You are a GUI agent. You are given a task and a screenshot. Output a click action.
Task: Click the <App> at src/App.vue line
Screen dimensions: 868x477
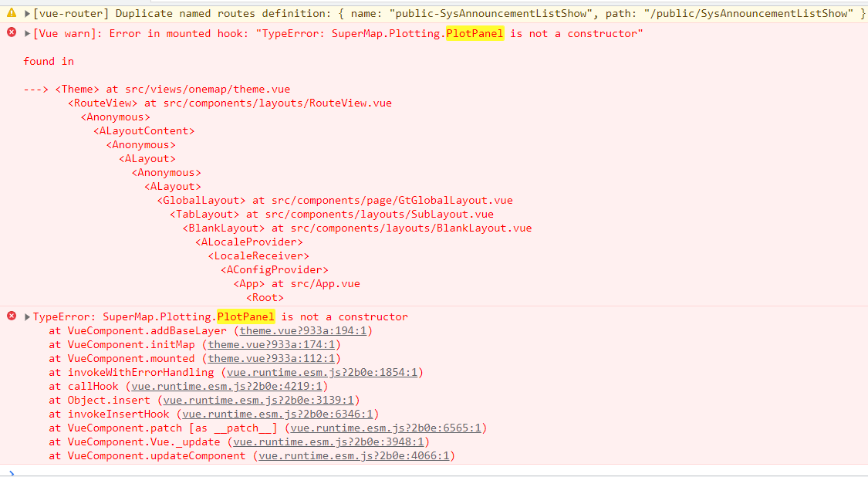[x=297, y=283]
